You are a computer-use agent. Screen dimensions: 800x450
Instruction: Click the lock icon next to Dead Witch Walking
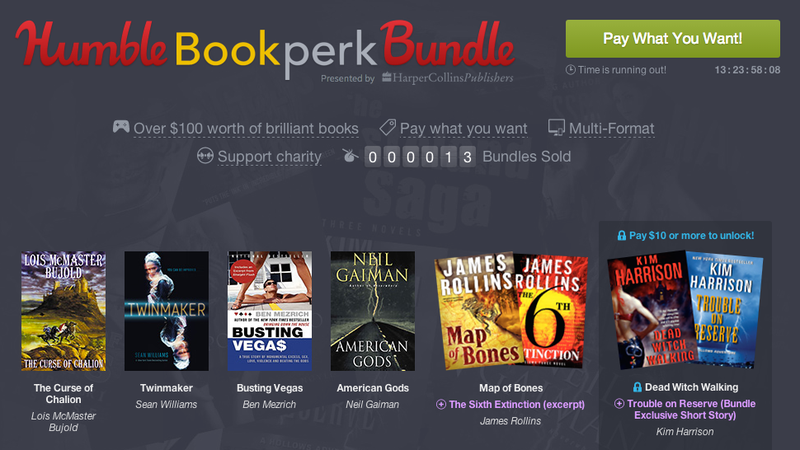(637, 387)
